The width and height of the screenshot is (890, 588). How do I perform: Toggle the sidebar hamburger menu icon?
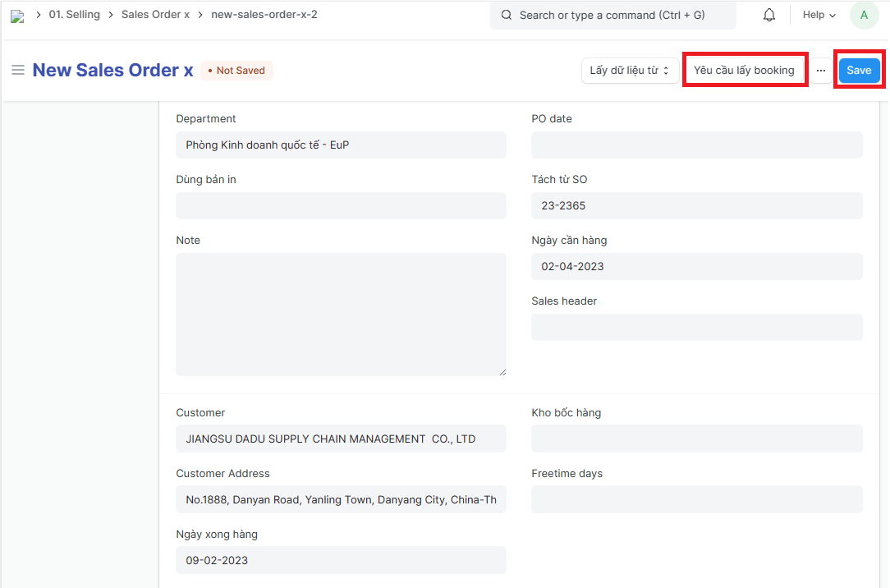[17, 71]
